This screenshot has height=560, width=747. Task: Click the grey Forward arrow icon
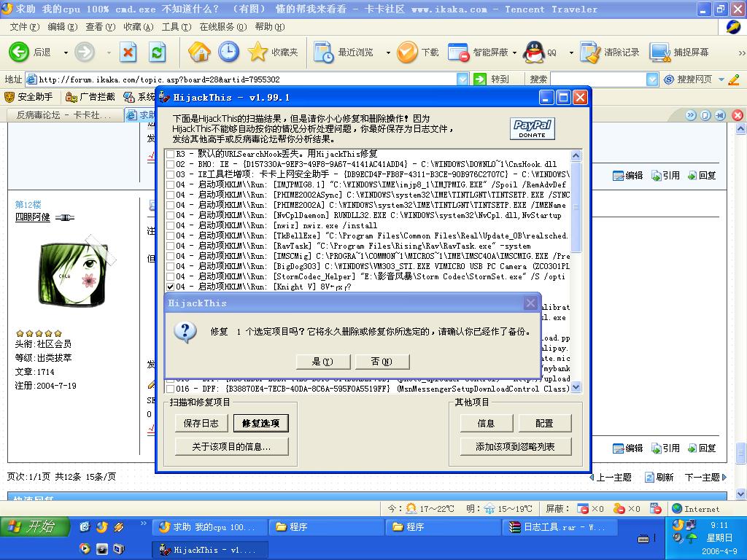(x=85, y=52)
